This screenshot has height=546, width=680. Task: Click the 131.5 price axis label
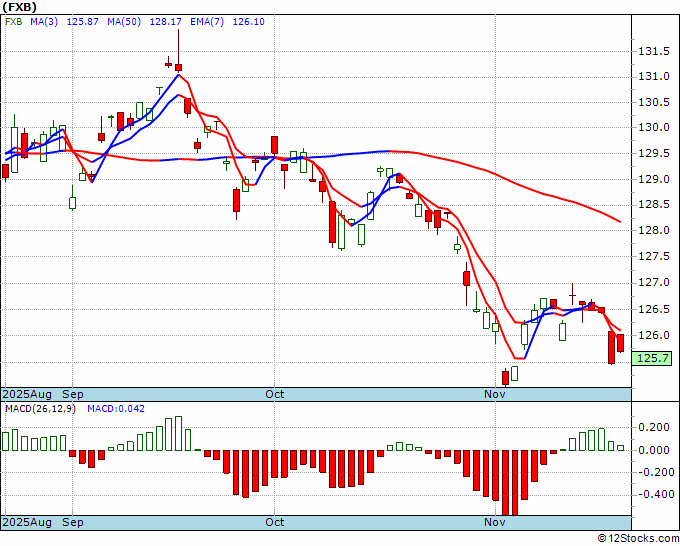(654, 52)
